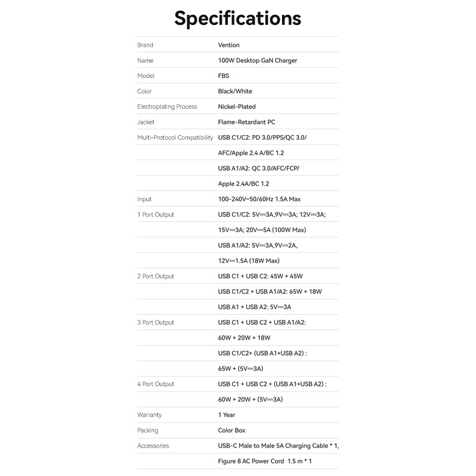Select the Figure 8 AC Power Cord line

[x=265, y=461]
